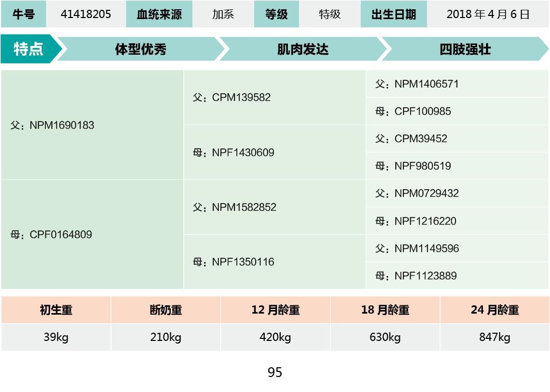The height and width of the screenshot is (392, 550).
Task: Click the NPF1350116 pedigree cell
Action: click(234, 262)
